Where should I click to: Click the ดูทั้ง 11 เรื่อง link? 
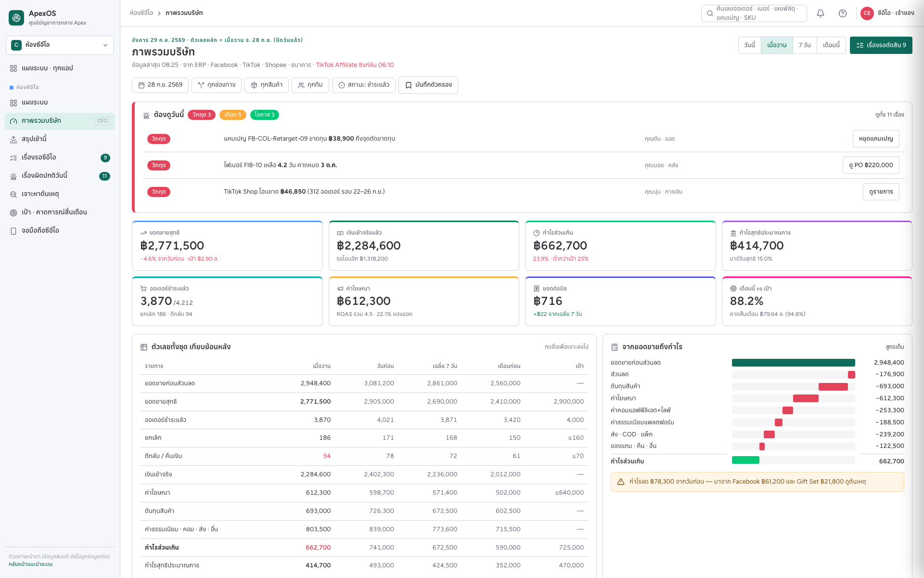pos(890,115)
